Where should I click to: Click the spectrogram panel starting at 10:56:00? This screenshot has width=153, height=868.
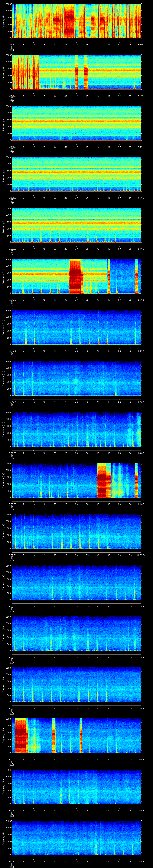tap(77, 378)
